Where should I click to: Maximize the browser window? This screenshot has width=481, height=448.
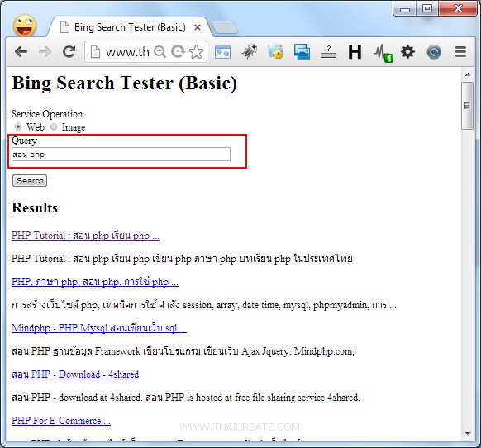(x=427, y=8)
